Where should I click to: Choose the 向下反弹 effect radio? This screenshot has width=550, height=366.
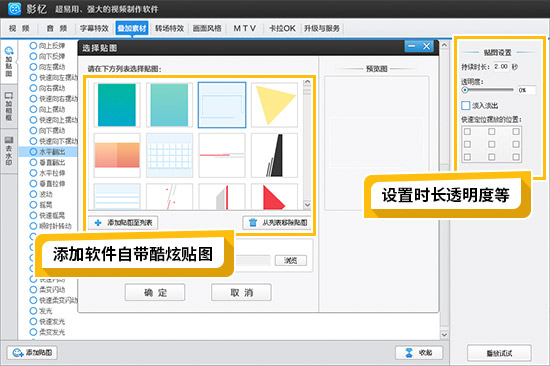[x=33, y=56]
